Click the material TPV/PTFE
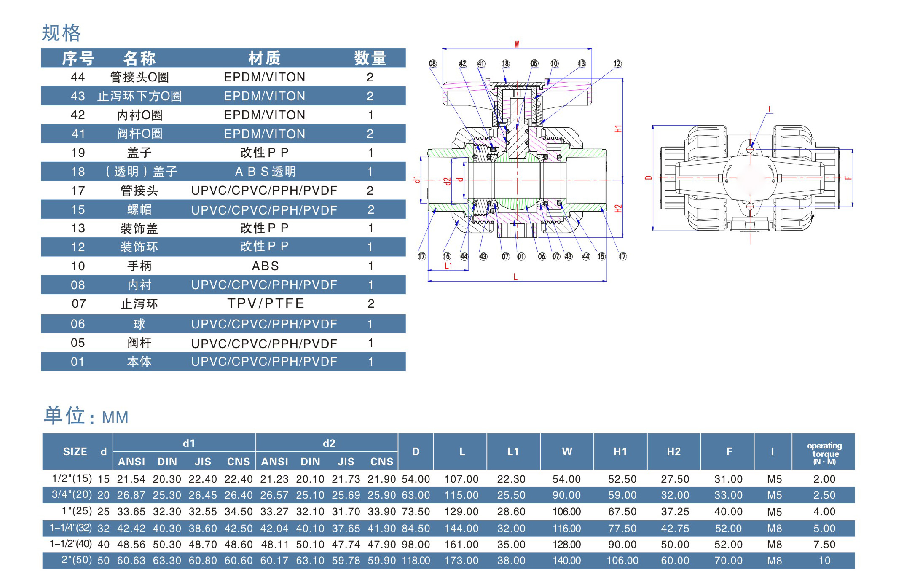The image size is (912, 588). click(266, 303)
